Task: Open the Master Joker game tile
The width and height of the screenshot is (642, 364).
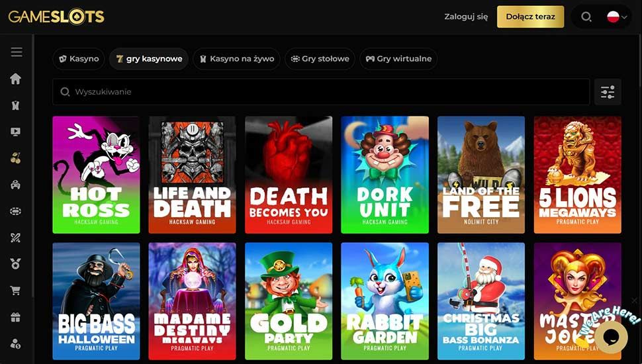Action: (x=577, y=301)
